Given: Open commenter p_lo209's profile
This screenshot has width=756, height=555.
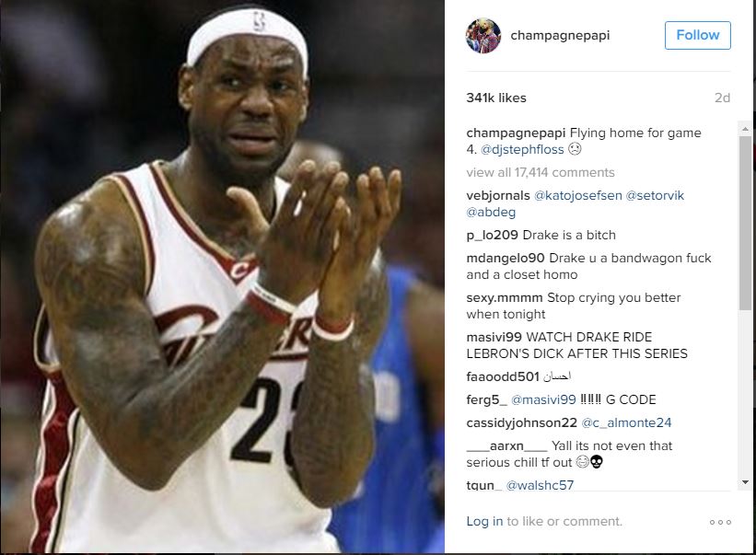Looking at the screenshot, I should coord(492,235).
